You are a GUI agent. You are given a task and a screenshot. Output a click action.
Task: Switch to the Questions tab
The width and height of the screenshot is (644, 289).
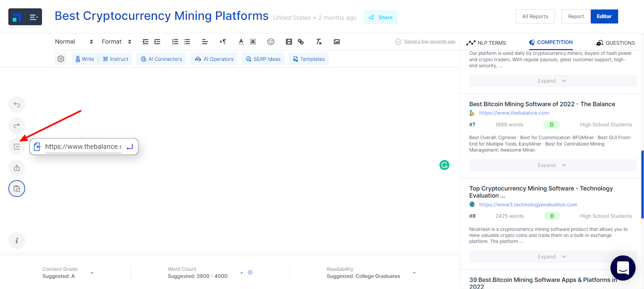pyautogui.click(x=616, y=43)
